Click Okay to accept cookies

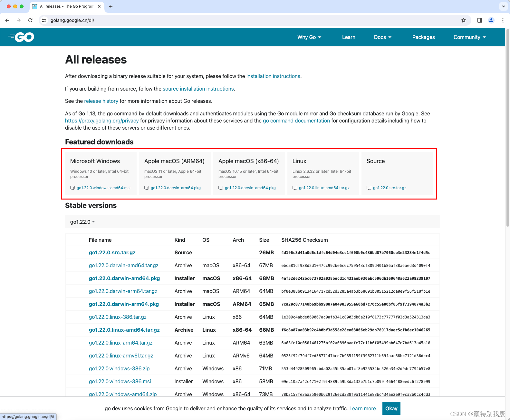(x=391, y=408)
